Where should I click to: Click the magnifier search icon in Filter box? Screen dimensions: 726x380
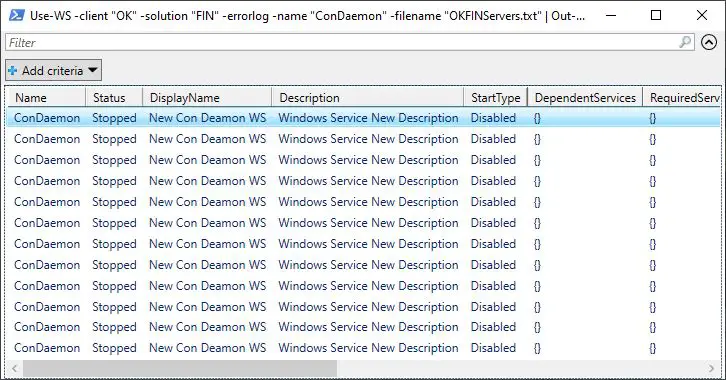point(685,42)
